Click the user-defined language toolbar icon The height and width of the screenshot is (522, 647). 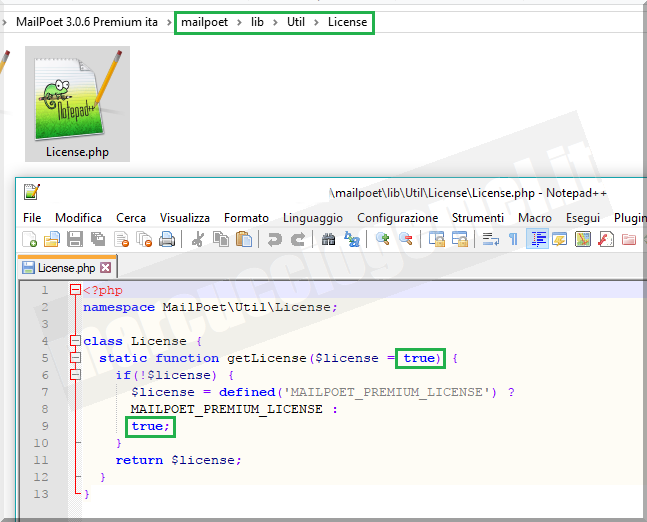[560, 239]
